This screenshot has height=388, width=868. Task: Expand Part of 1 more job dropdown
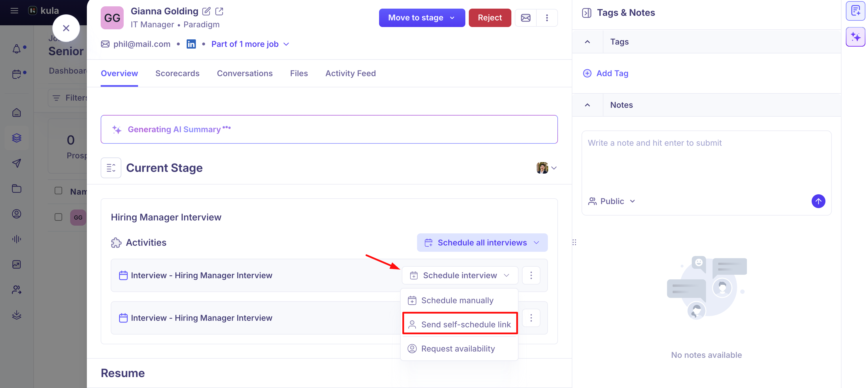coord(250,44)
